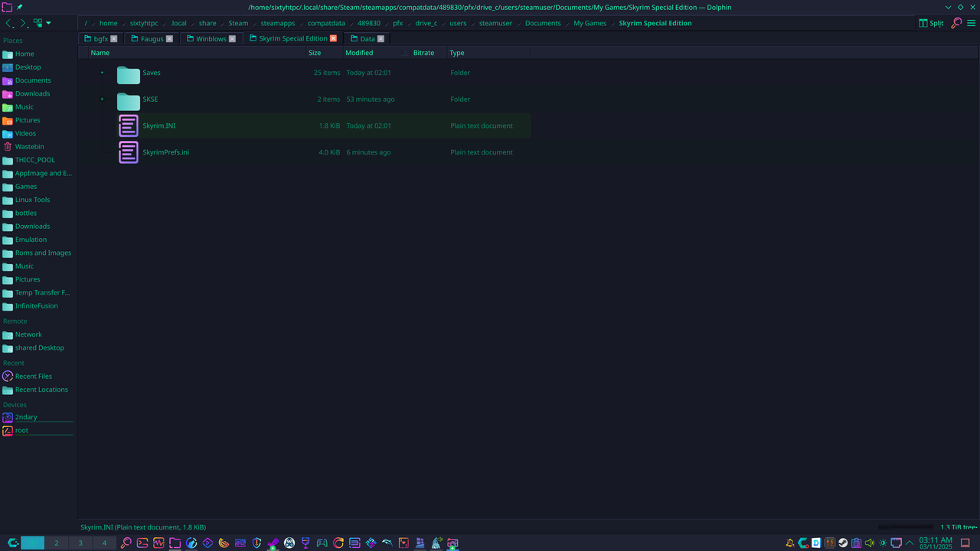980x551 pixels.
Task: Click the network icon in the system tray
Action: point(896,543)
